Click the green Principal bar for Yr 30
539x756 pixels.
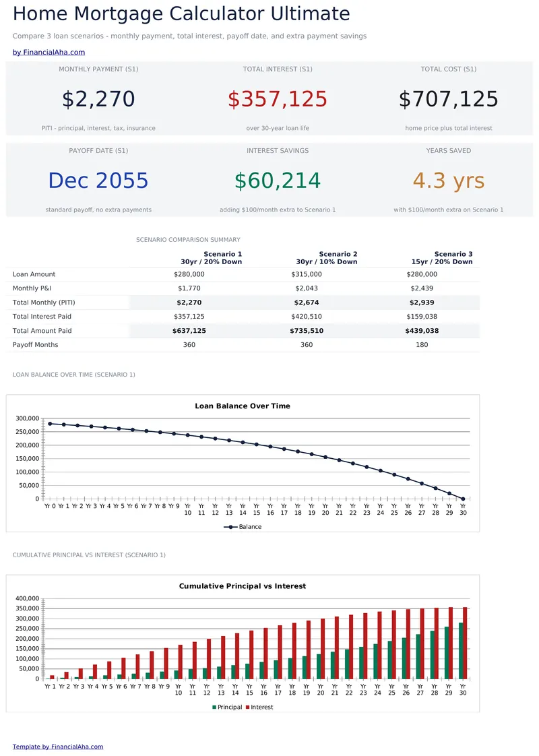(x=461, y=651)
